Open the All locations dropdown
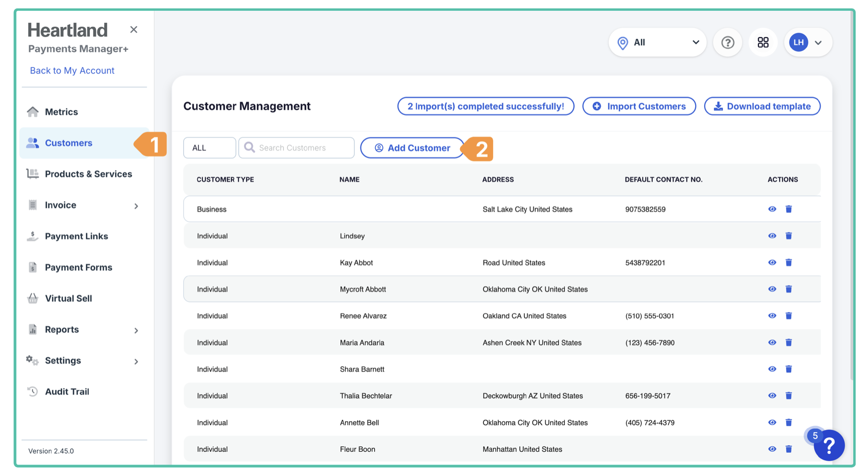868x474 pixels. tap(658, 42)
